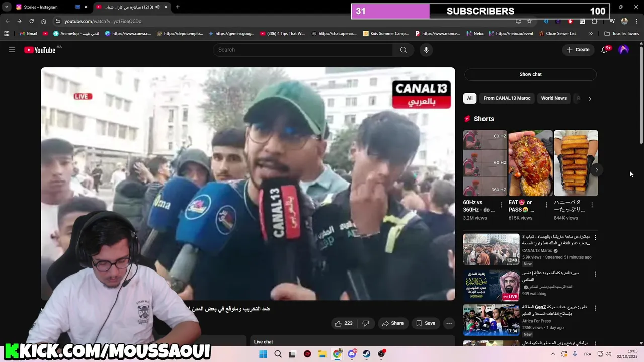644x362 pixels.
Task: Open options for the EAT or PASS short
Action: pos(546,205)
